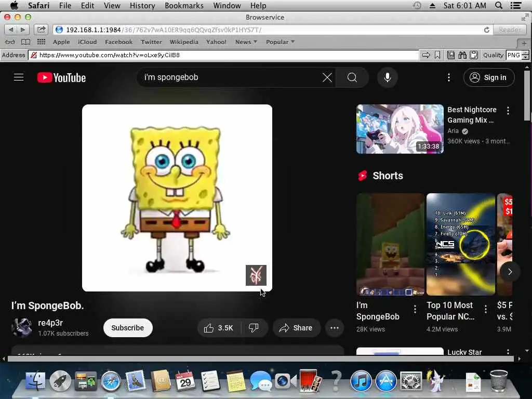Click Browservice go arrow icon
Image resolution: width=532 pixels, height=399 pixels.
pos(426,55)
